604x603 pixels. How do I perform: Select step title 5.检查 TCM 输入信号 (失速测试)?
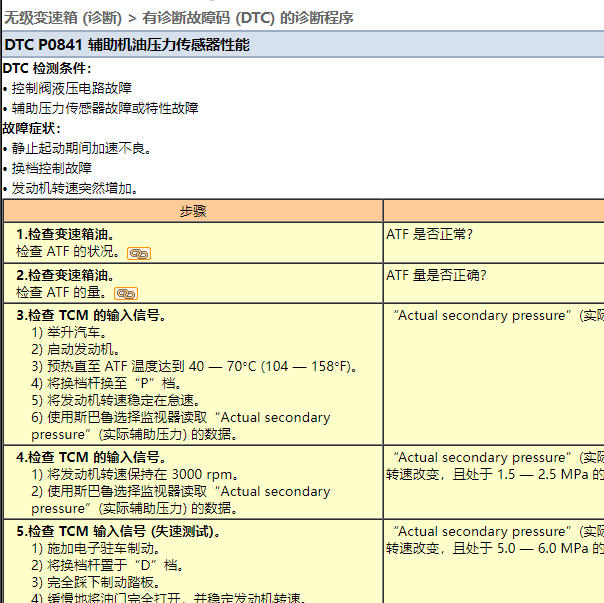[118, 531]
